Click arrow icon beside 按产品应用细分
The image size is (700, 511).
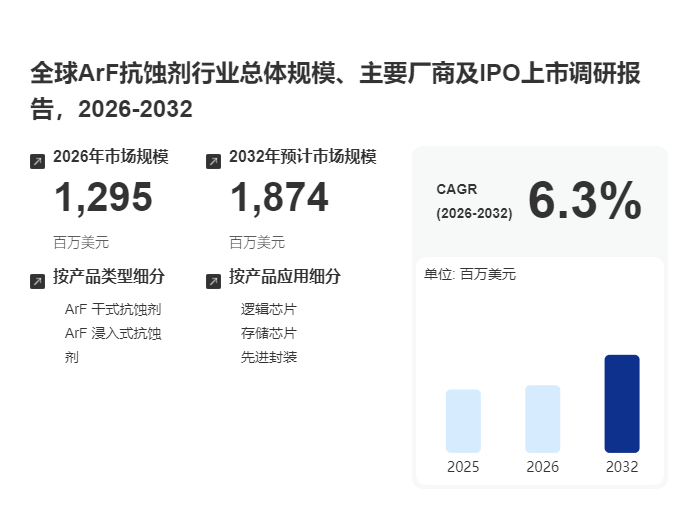point(213,282)
